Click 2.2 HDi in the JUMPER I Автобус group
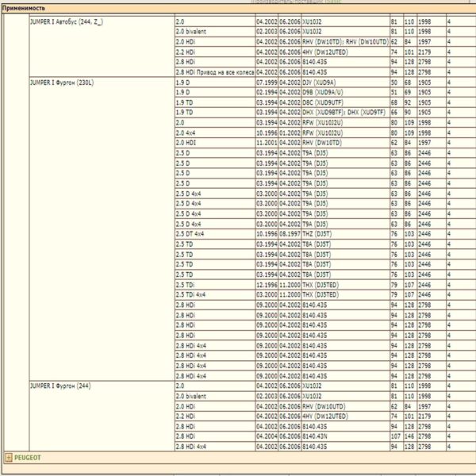 click(x=215, y=52)
